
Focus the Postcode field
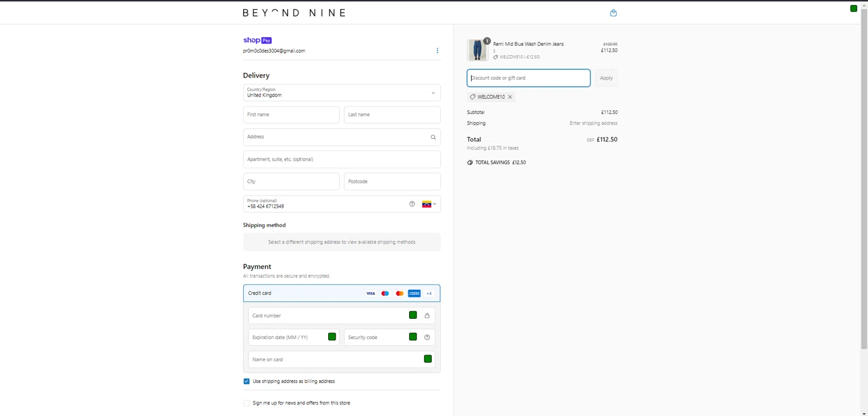coord(392,182)
